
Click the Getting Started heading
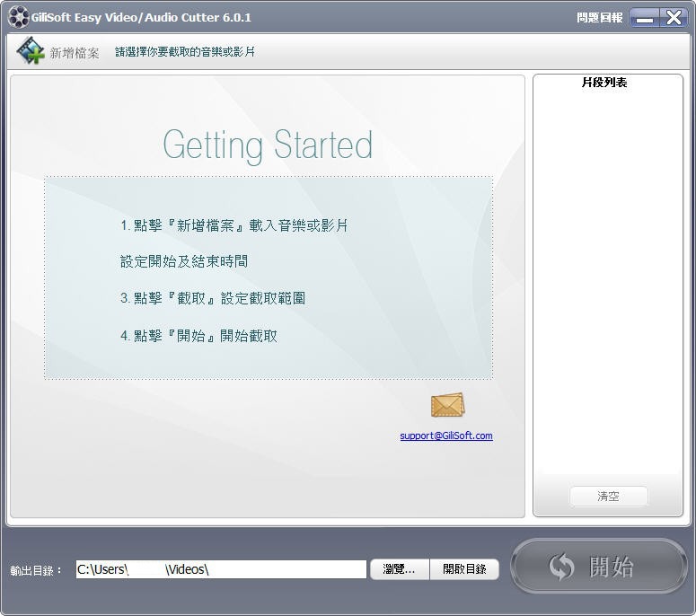tap(268, 145)
